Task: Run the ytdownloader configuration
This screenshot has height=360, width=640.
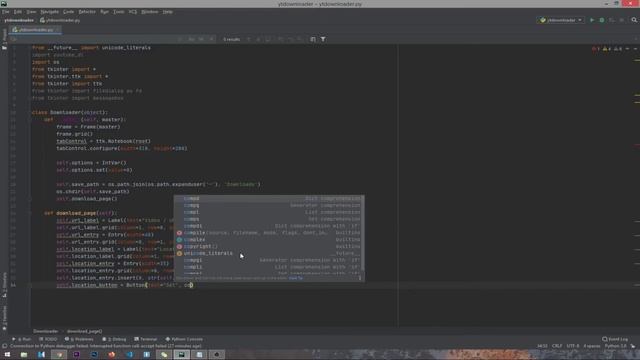Action: tap(592, 20)
